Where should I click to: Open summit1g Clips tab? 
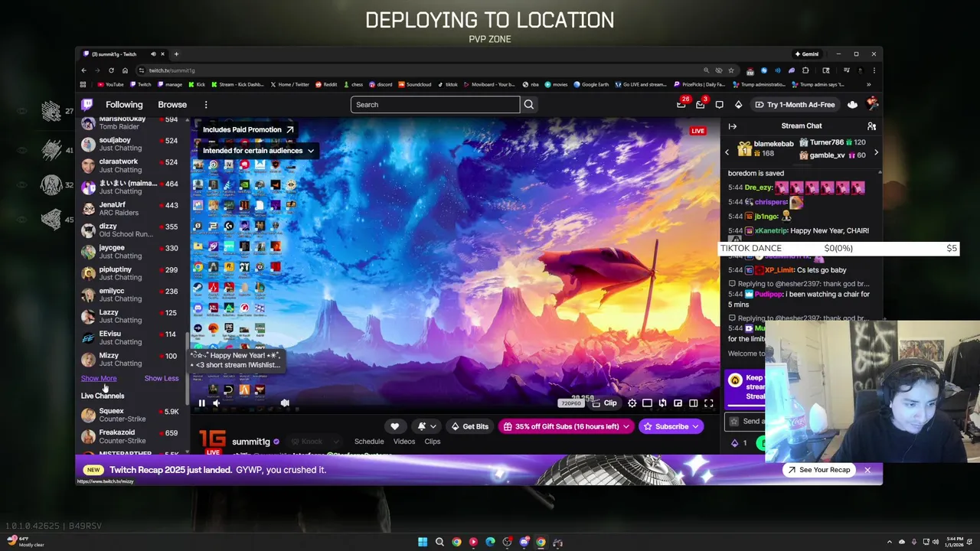tap(433, 442)
